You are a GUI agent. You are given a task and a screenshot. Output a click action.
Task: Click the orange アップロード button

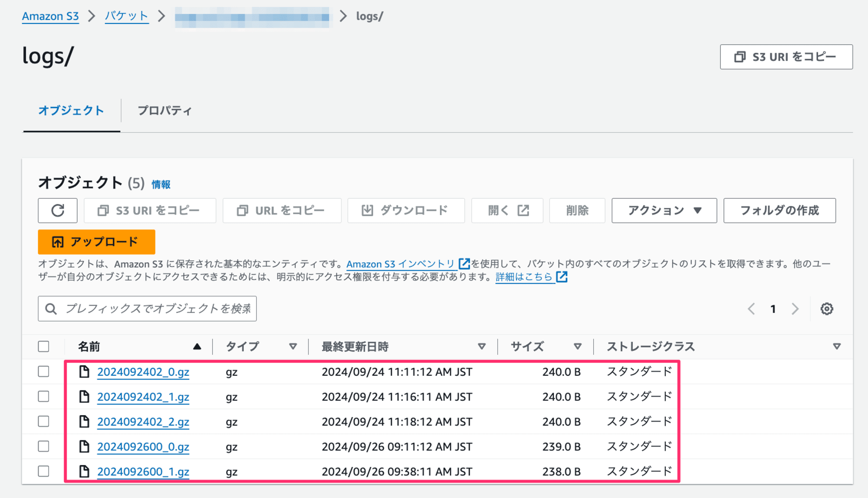coord(96,242)
